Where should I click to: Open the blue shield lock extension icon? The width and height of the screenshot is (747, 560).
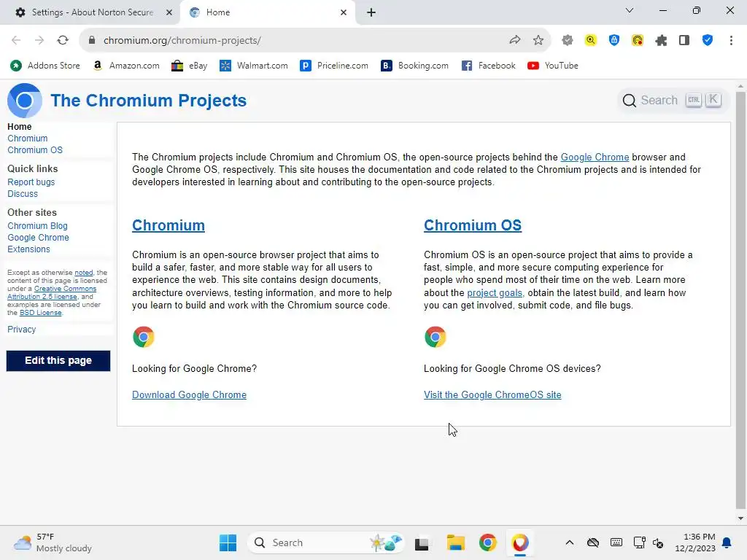pyautogui.click(x=614, y=41)
